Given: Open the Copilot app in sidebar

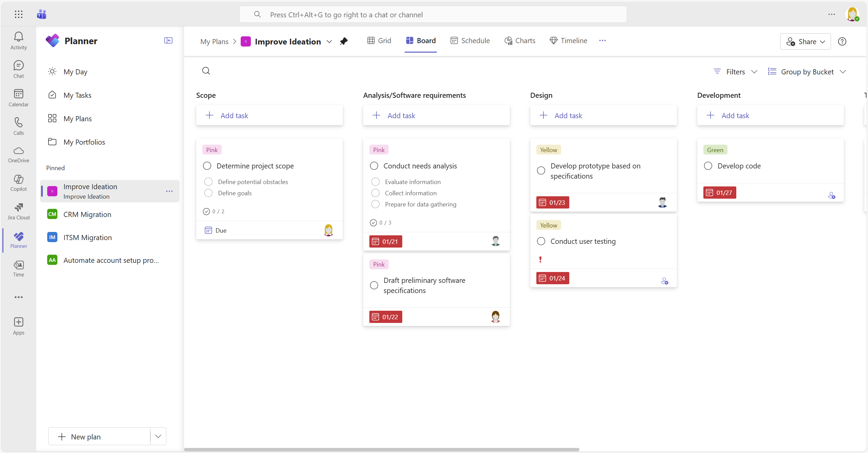Looking at the screenshot, I should (18, 183).
